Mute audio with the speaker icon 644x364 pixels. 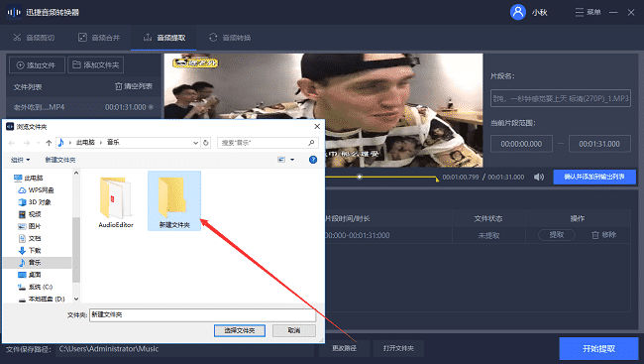pyautogui.click(x=538, y=177)
